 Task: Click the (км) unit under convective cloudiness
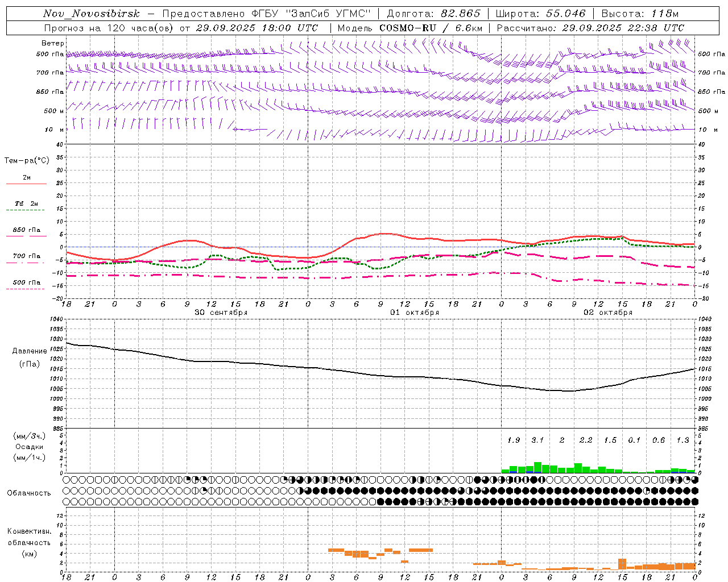click(29, 554)
